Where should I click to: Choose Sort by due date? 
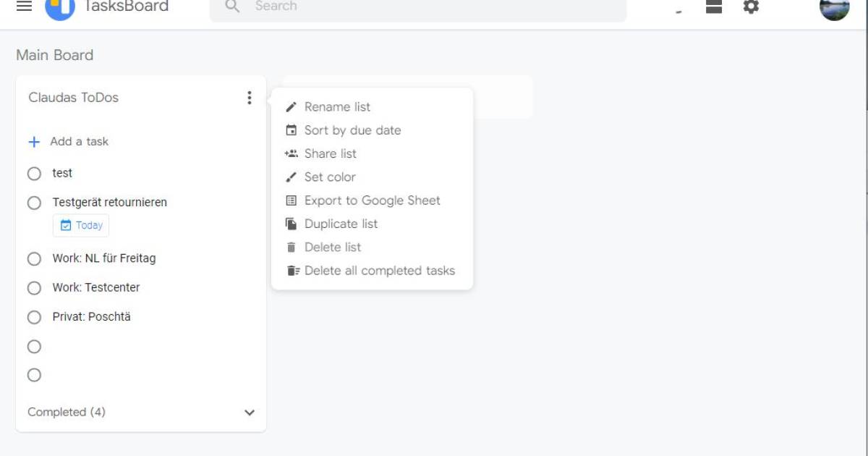click(352, 130)
